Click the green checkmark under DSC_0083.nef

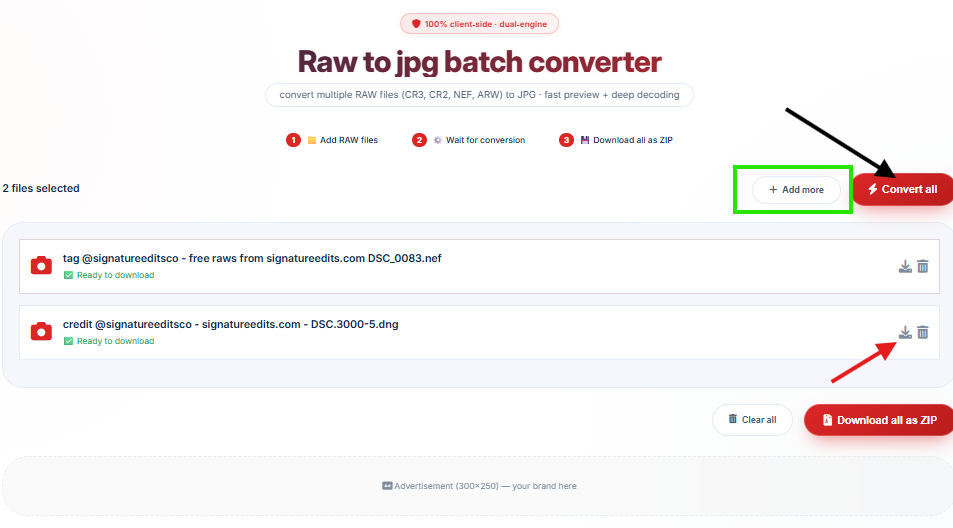click(68, 275)
